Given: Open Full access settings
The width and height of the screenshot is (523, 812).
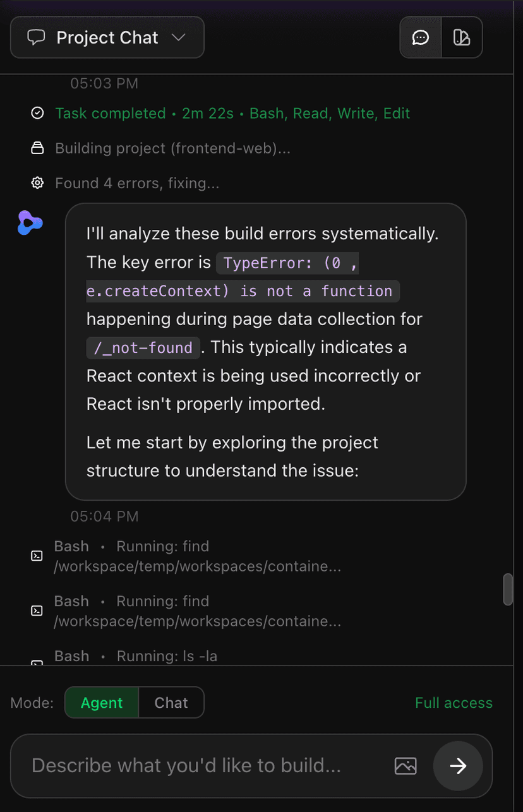Looking at the screenshot, I should (x=454, y=703).
